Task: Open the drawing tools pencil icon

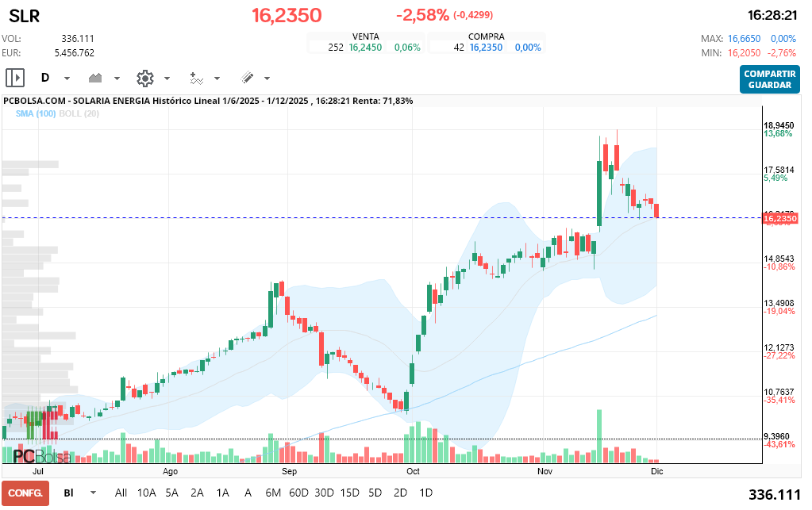Action: [247, 78]
